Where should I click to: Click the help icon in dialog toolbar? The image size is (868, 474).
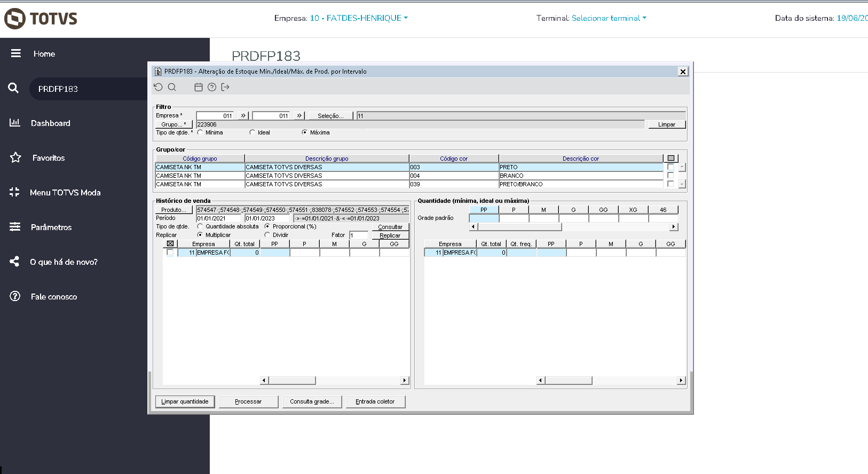click(212, 87)
